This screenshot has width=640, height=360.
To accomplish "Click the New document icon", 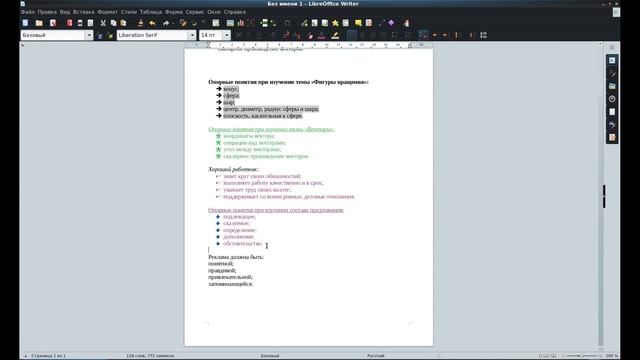I will coord(25,23).
